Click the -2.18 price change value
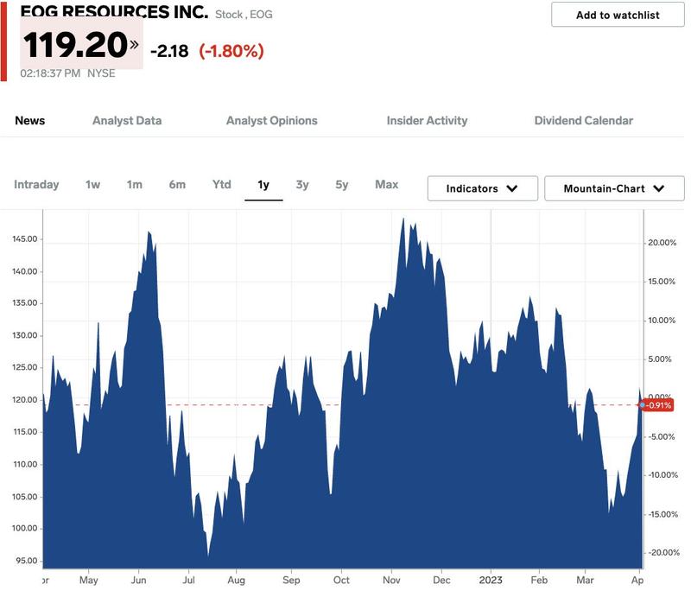Screen dimensions: 691x616 (x=169, y=51)
